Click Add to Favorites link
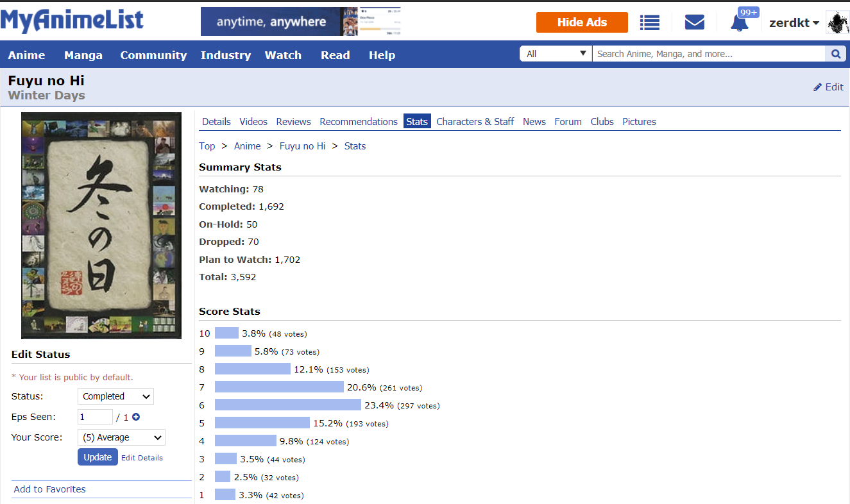The height and width of the screenshot is (504, 850). [x=50, y=489]
